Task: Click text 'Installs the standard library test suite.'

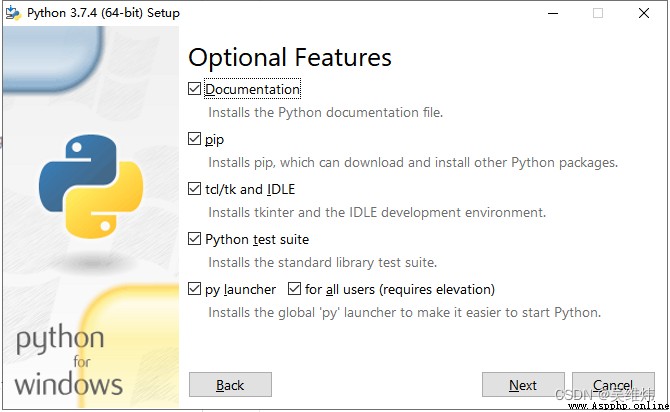Action: (x=323, y=262)
